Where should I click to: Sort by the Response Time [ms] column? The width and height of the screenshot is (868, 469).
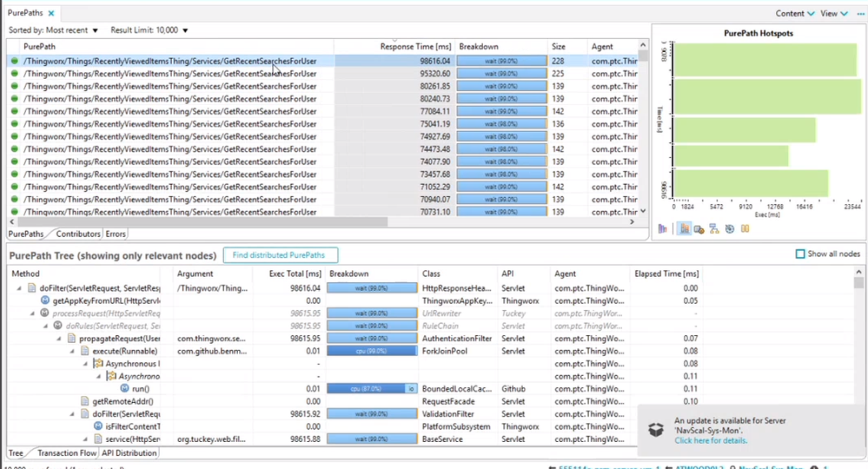(415, 47)
